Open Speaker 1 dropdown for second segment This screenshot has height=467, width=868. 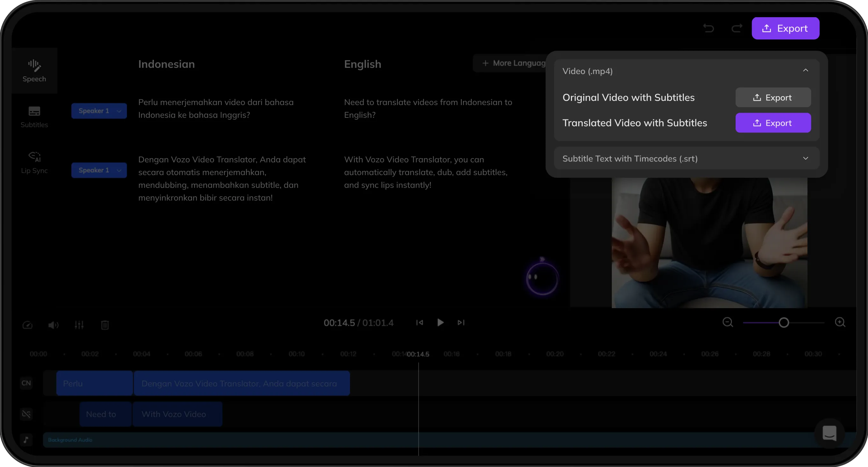click(99, 170)
